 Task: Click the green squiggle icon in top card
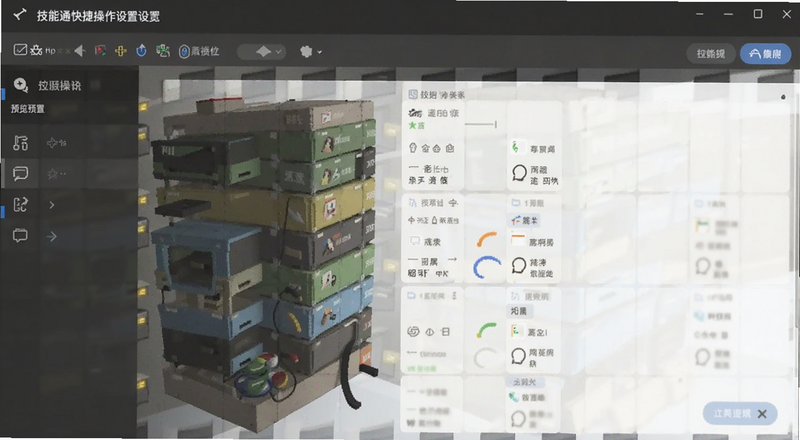tap(516, 148)
